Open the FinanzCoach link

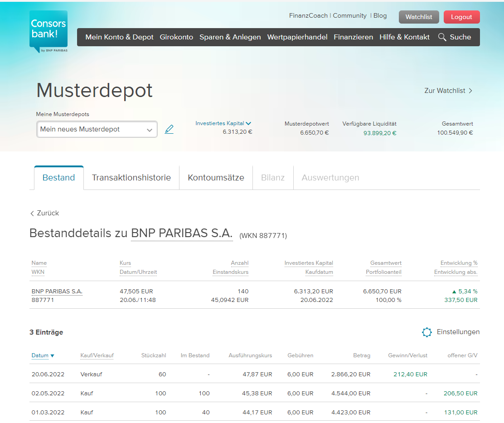pos(308,16)
